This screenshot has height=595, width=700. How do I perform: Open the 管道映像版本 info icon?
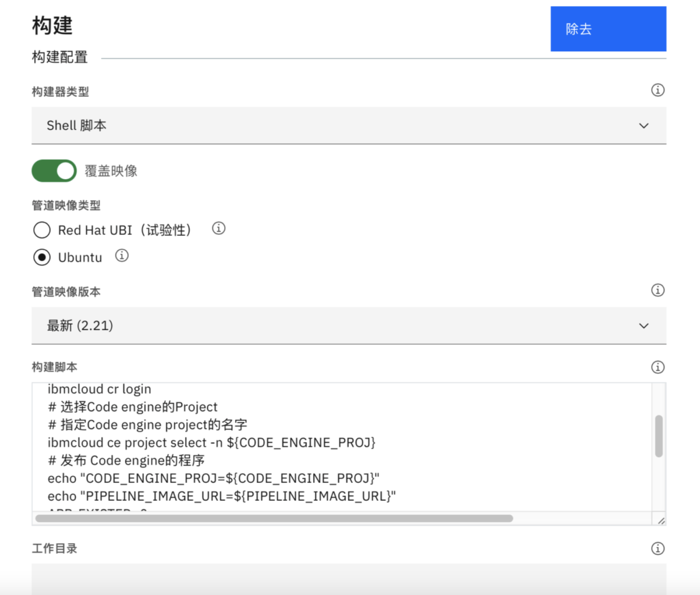coord(658,290)
